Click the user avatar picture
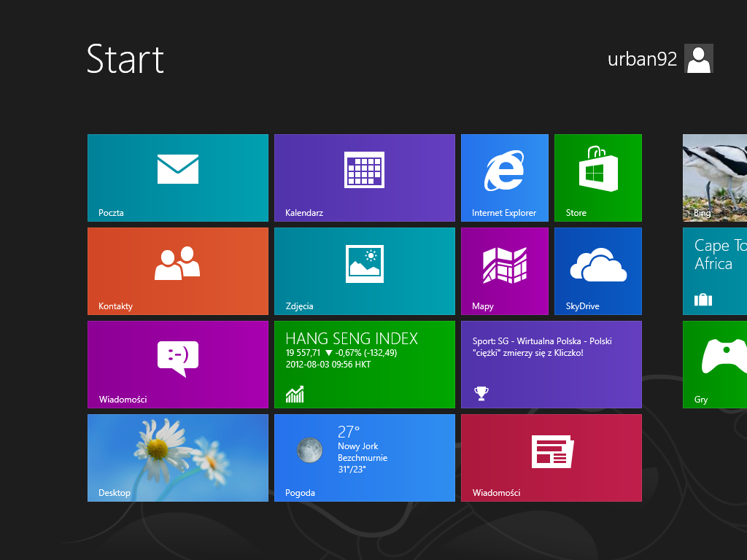The image size is (747, 560). coord(698,59)
